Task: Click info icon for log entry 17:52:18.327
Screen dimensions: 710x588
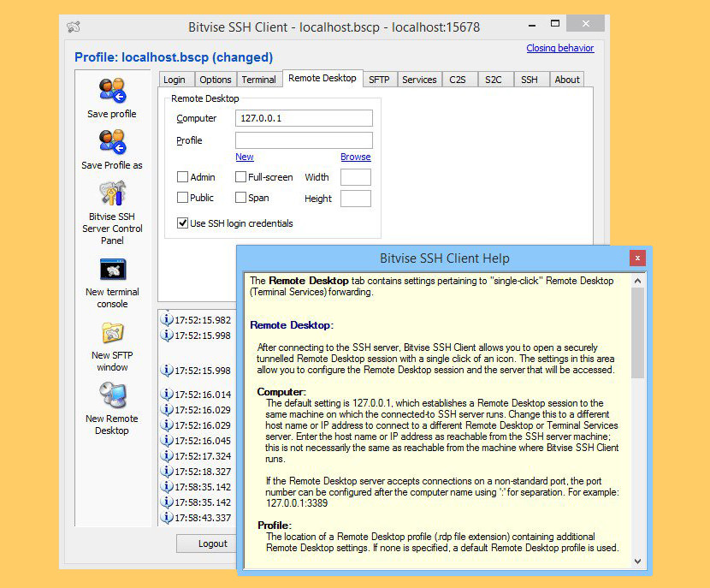Action: coord(167,471)
